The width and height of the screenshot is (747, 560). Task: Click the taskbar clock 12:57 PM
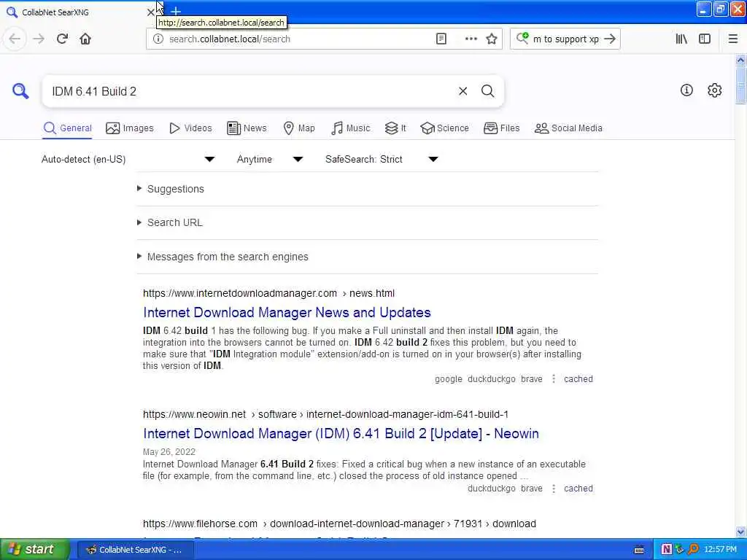[x=720, y=549]
